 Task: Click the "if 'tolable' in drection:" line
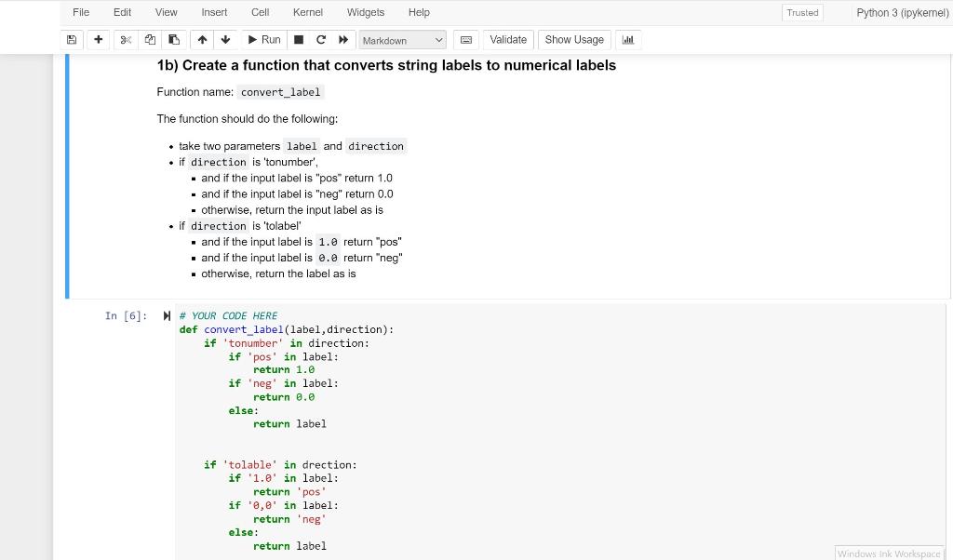click(280, 464)
